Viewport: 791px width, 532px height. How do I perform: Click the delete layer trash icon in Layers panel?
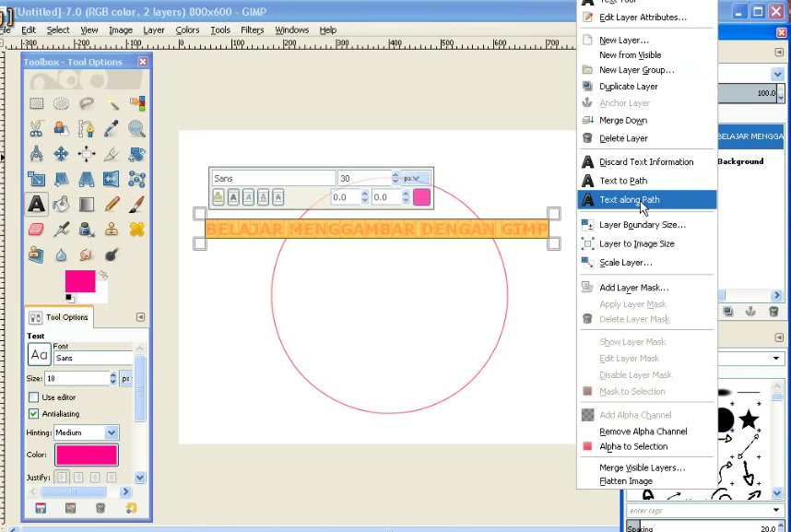pos(773,312)
